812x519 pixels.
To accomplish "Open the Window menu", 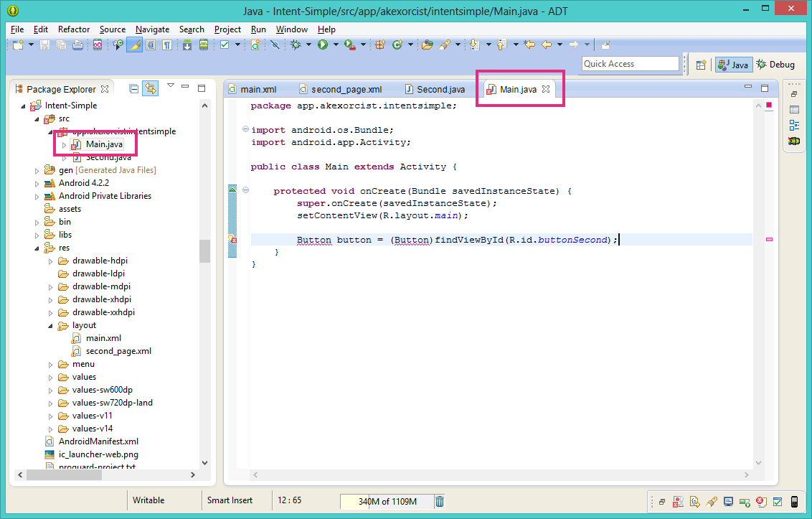I will click(x=291, y=29).
